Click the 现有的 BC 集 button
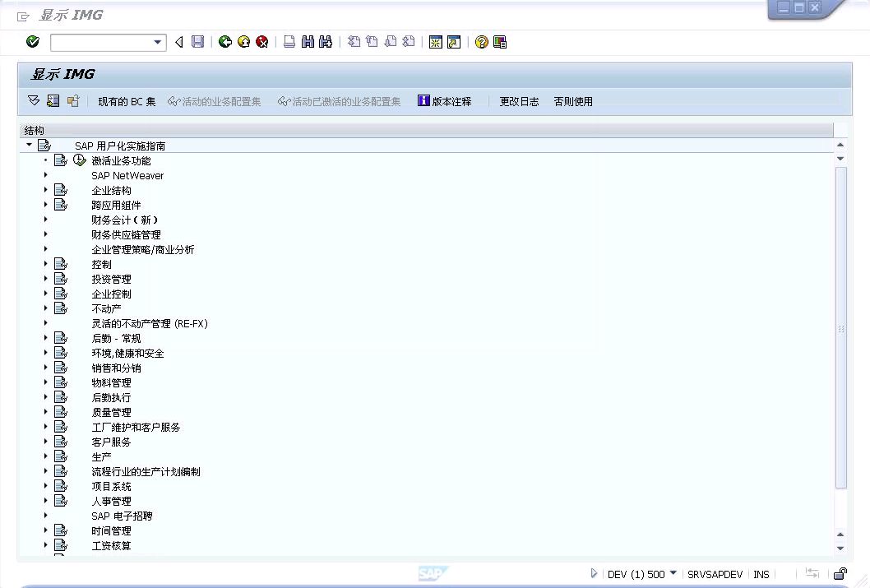The image size is (870, 588). click(x=127, y=101)
